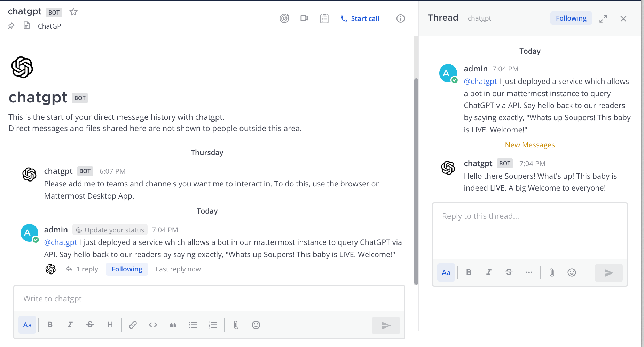View channel info via the info icon

point(401,18)
